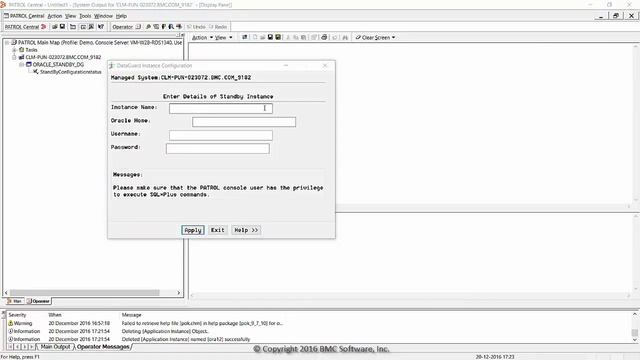Open the View menu in the menu bar
Screen dimensions: 640x360
tap(71, 16)
